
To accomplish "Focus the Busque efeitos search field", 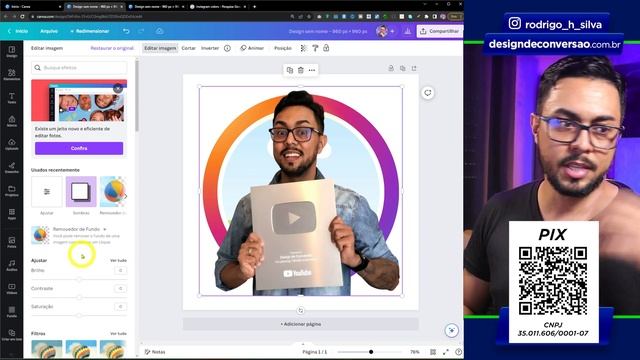I will [x=79, y=68].
